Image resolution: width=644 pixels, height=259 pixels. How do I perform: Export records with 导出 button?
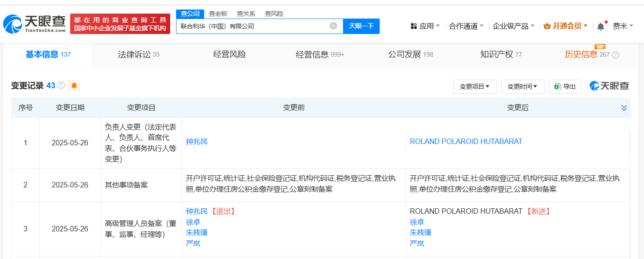click(565, 86)
